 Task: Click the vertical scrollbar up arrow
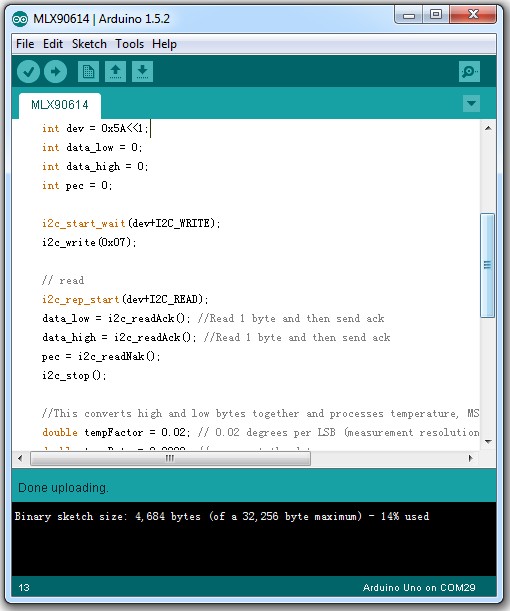(488, 128)
